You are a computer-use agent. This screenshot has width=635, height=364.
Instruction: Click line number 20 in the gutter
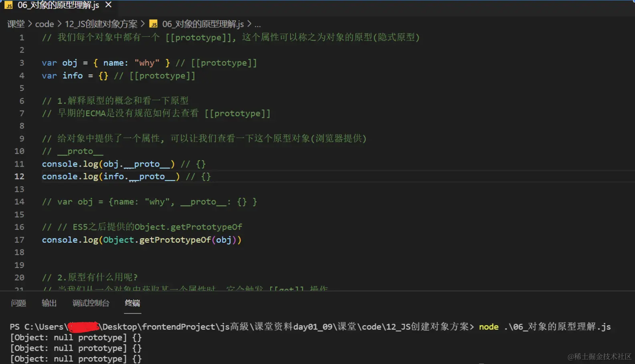[x=19, y=278]
